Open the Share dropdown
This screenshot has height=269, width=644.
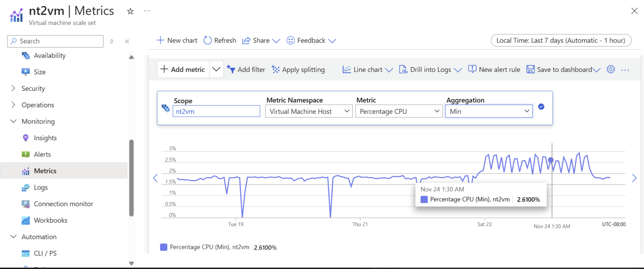[261, 40]
